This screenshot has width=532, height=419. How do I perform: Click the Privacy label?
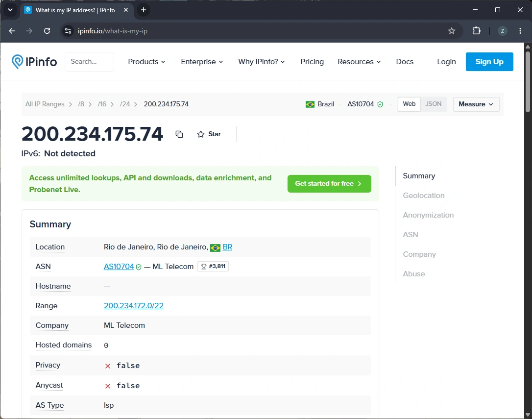coord(48,365)
